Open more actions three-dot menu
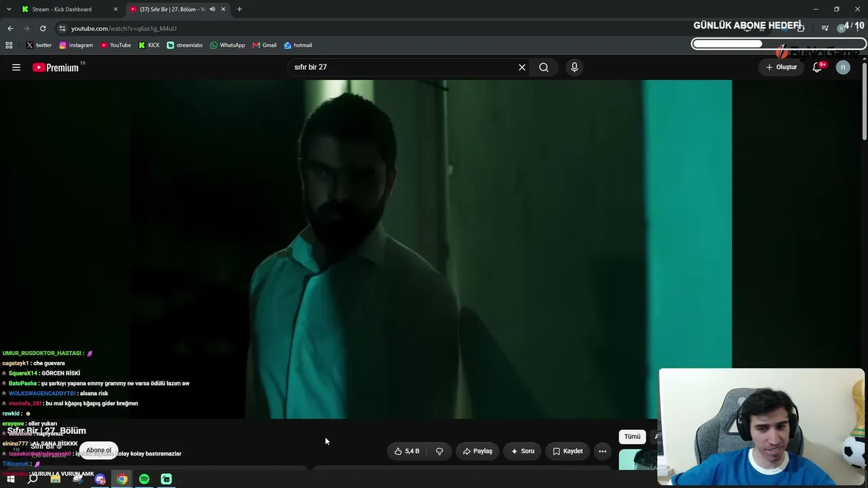Image resolution: width=868 pixels, height=488 pixels. [x=602, y=451]
